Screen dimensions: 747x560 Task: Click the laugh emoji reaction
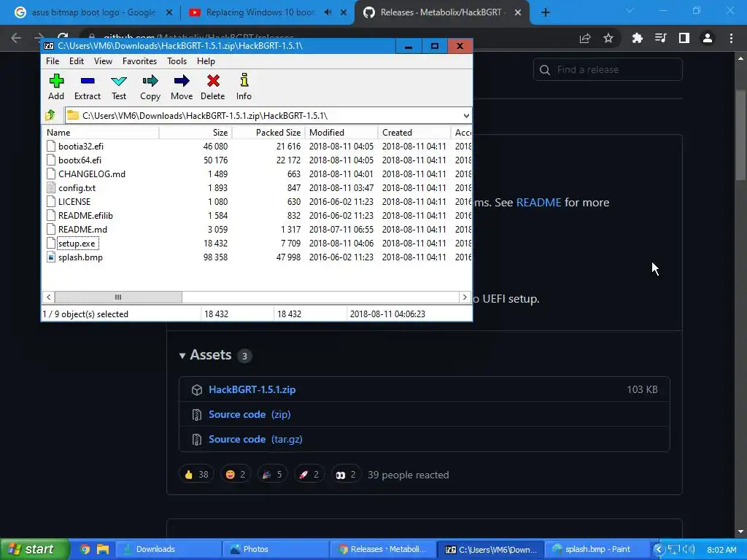click(x=236, y=474)
